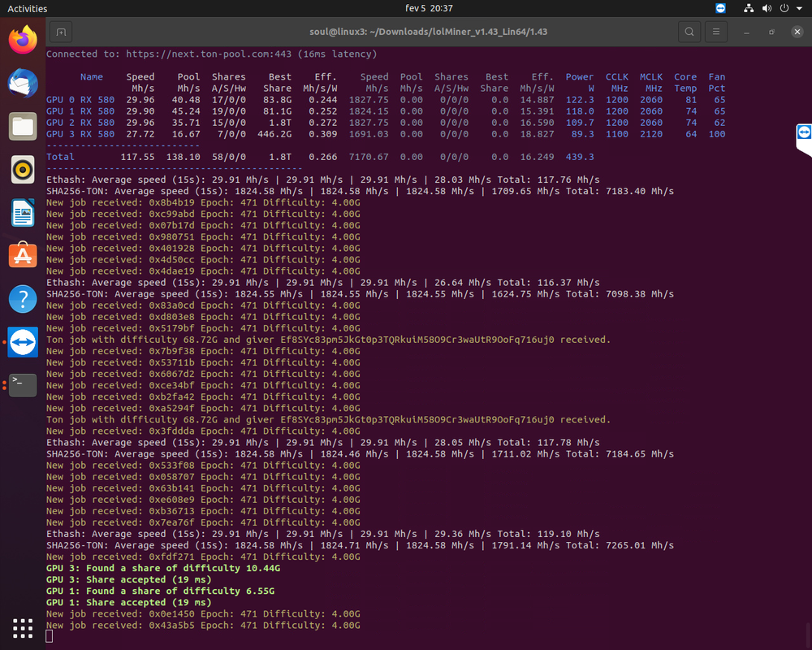The width and height of the screenshot is (812, 650).
Task: Open terminal search
Action: (689, 32)
